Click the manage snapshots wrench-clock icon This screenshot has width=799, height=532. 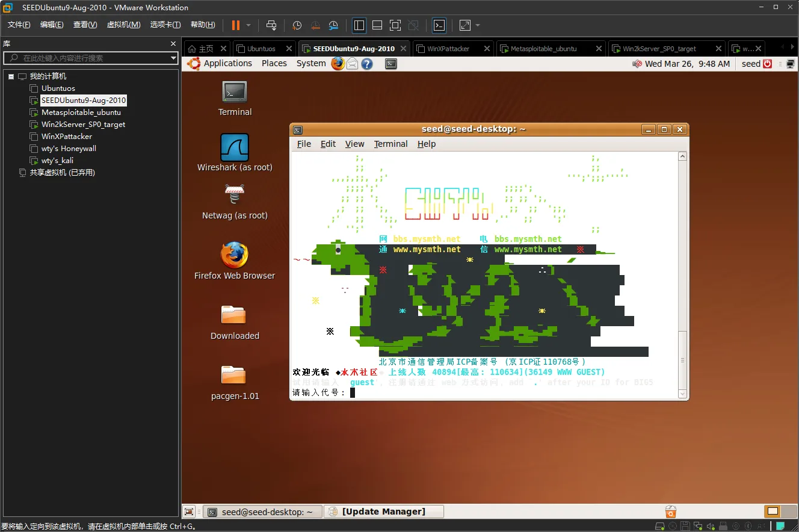pos(333,25)
